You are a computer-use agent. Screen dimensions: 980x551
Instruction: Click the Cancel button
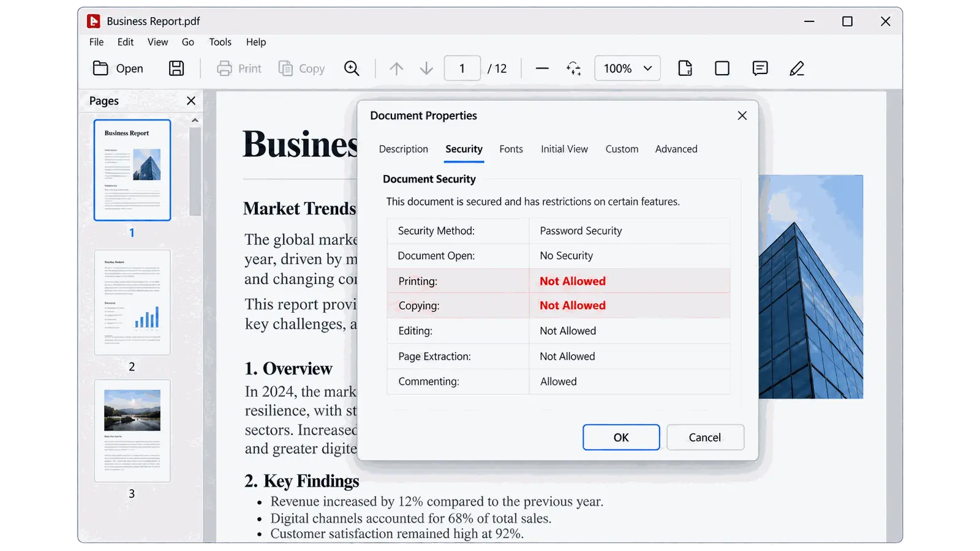[705, 437]
